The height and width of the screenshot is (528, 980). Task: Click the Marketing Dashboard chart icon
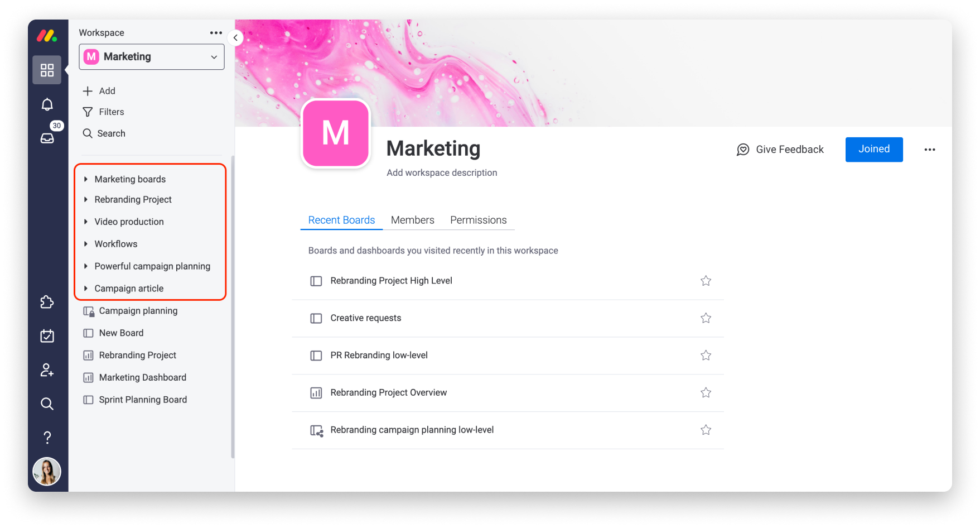pyautogui.click(x=88, y=378)
